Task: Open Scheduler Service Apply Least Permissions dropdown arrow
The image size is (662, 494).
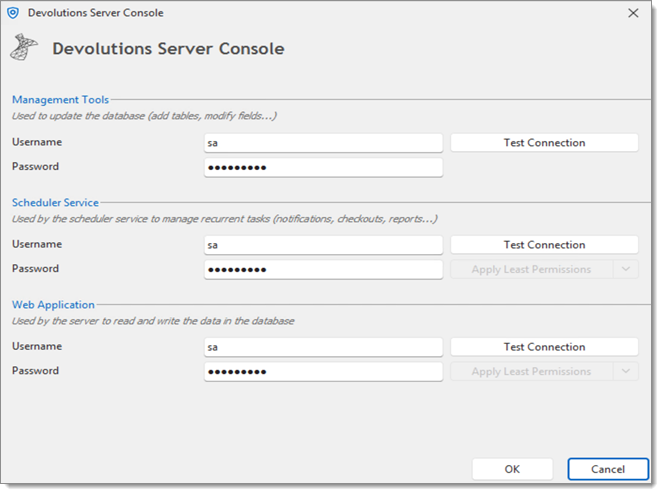Action: (x=626, y=269)
